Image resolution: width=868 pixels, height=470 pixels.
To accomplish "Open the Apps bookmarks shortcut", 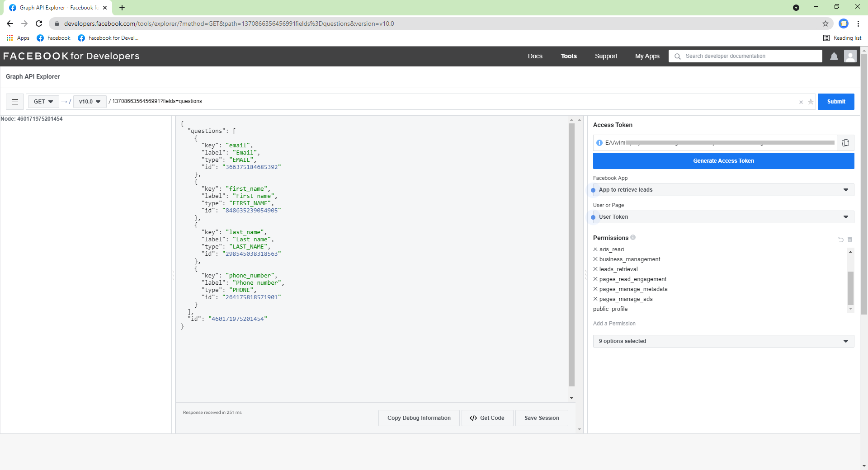I will coord(18,38).
